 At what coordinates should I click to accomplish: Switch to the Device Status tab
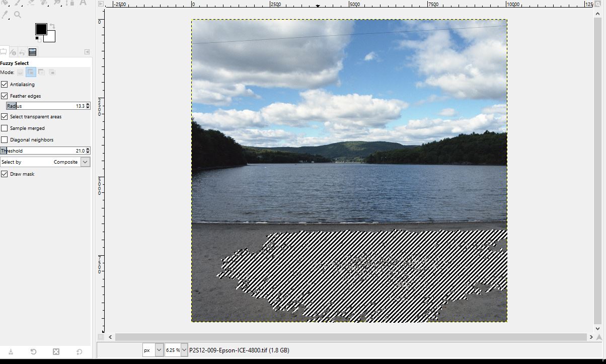13,52
